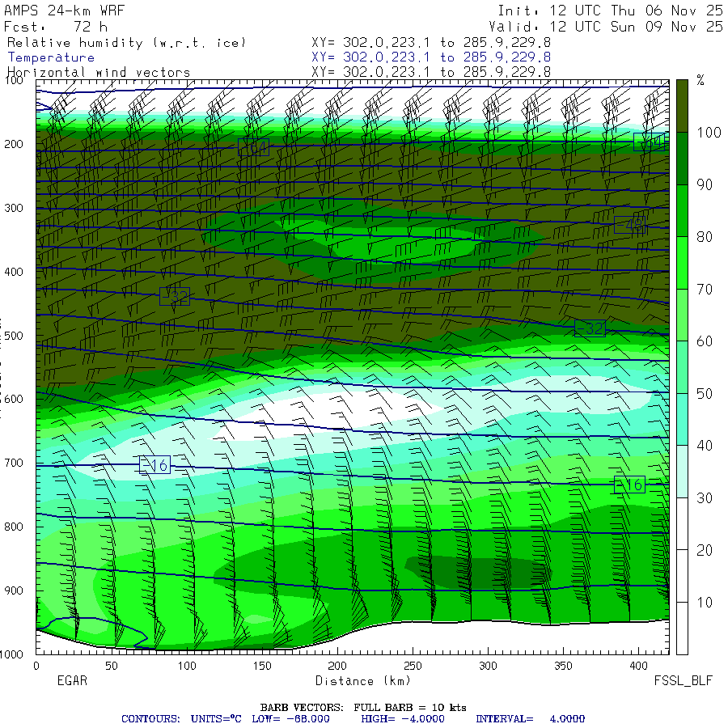The width and height of the screenshot is (728, 728).
Task: Select the light green swatch between 60 and 70
Action: 682,315
